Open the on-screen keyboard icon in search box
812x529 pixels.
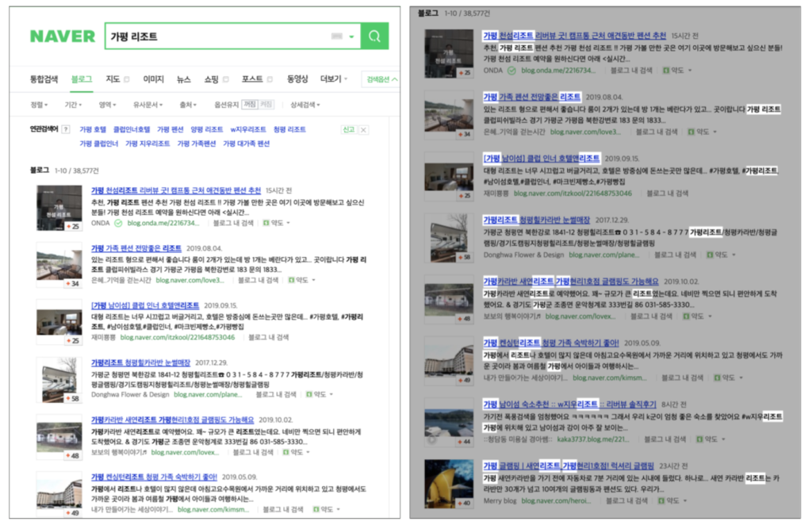336,36
